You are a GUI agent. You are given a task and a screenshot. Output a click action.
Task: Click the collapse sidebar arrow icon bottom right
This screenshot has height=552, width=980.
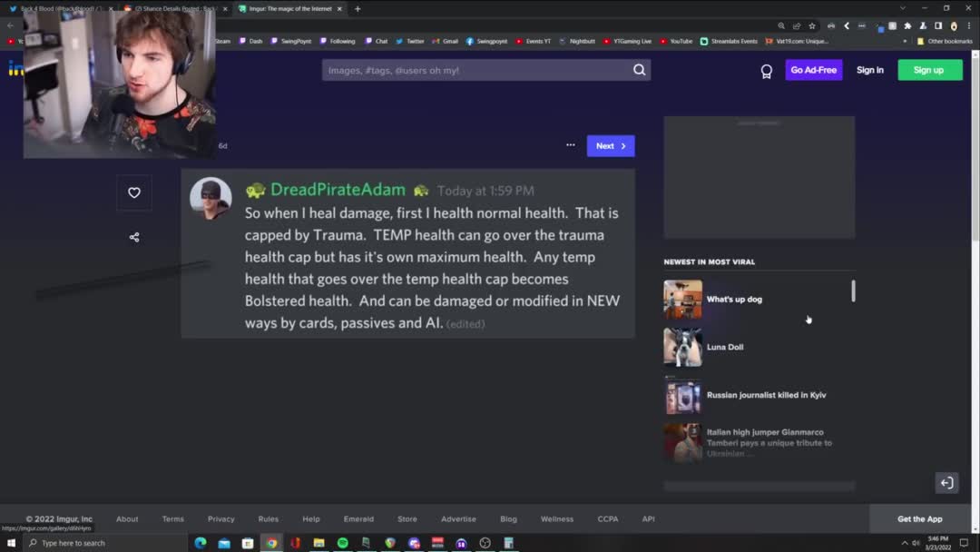tap(946, 483)
